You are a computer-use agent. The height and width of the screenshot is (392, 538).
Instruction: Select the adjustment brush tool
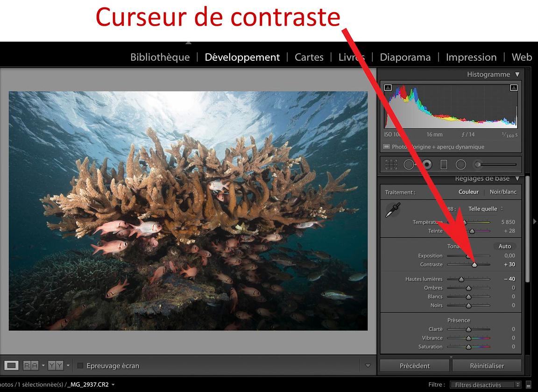click(x=496, y=164)
